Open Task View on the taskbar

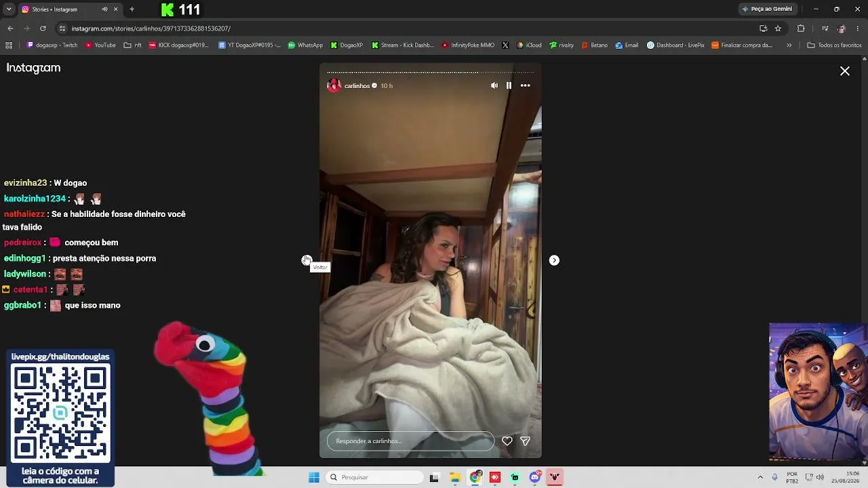(434, 477)
